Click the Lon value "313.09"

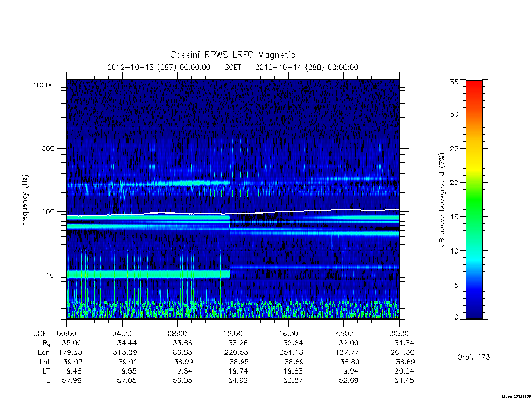tap(125, 353)
